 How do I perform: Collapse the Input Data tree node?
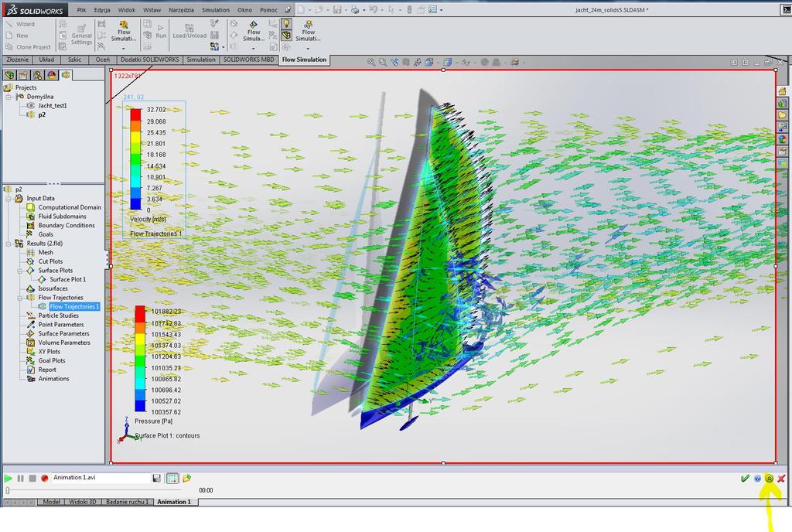click(x=9, y=199)
